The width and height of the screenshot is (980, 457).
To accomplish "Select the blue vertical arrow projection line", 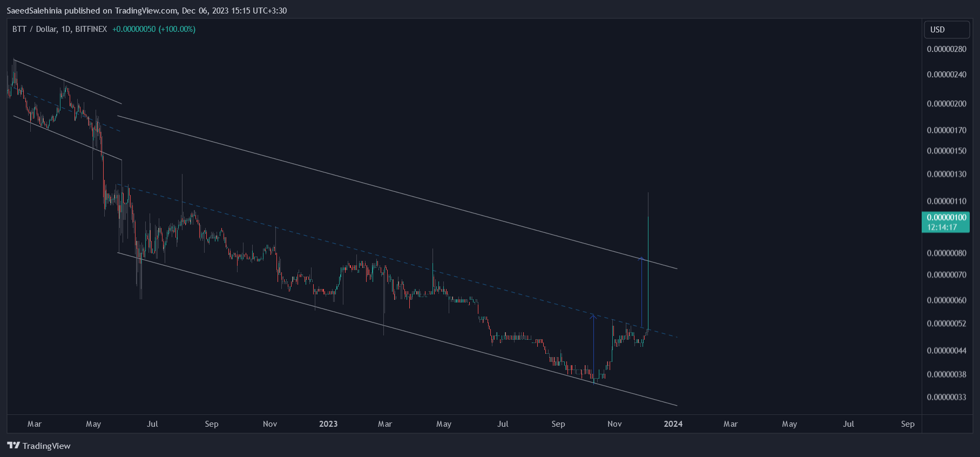I will coord(641,292).
